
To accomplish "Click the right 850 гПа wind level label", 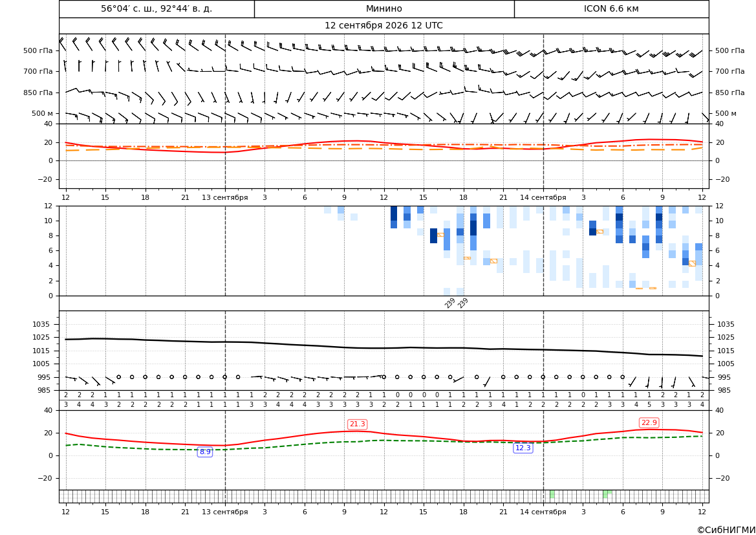I will tap(729, 93).
